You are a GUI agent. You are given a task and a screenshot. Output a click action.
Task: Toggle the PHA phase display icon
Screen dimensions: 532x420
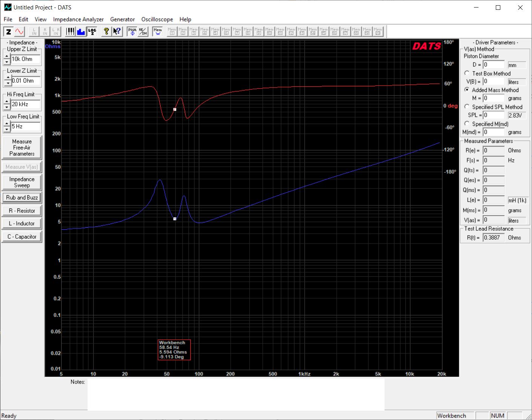click(x=132, y=32)
